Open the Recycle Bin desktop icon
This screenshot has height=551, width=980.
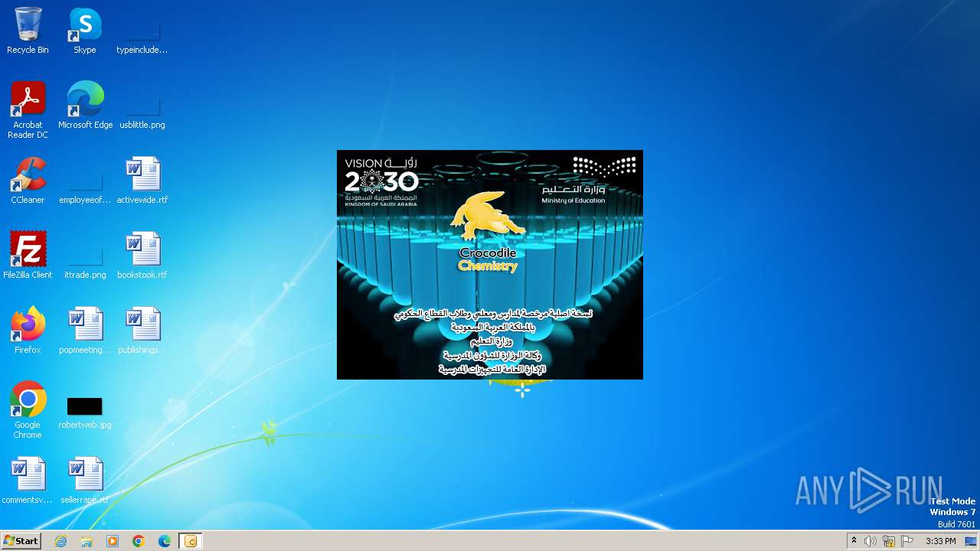[x=28, y=31]
